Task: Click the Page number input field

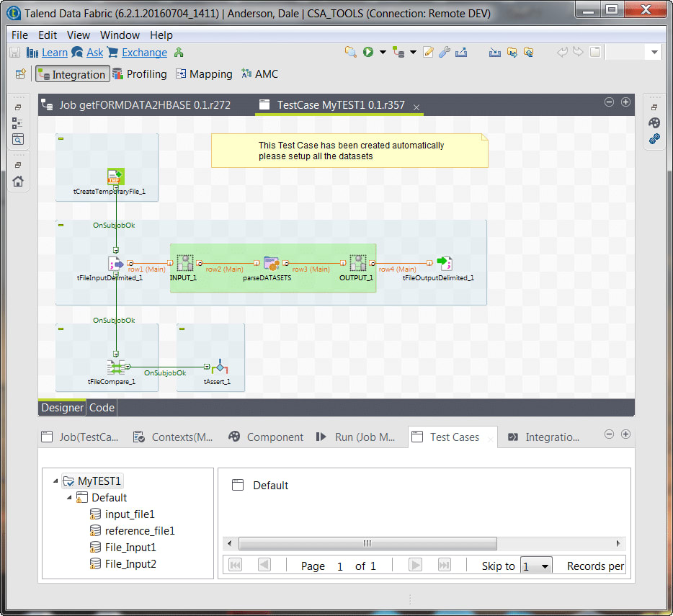Action: pyautogui.click(x=339, y=566)
